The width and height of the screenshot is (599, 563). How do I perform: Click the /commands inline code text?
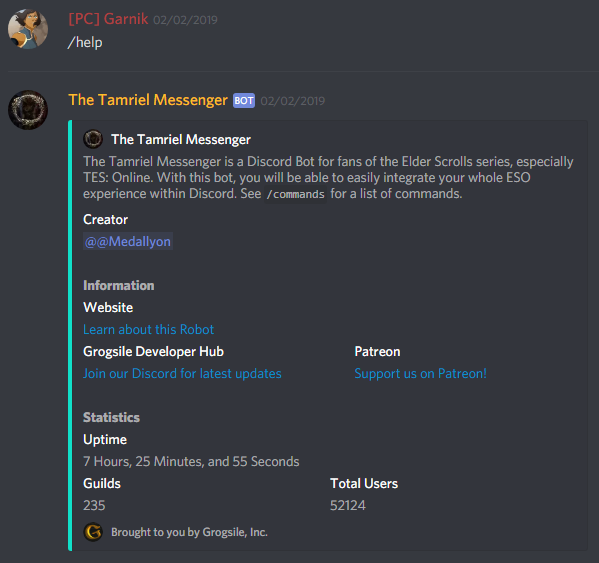point(296,194)
